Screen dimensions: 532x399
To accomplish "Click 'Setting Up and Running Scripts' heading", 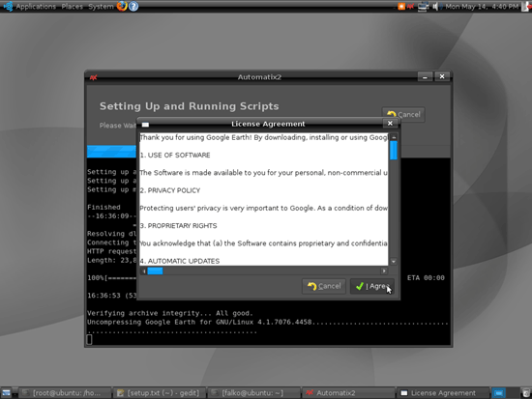I will 189,106.
